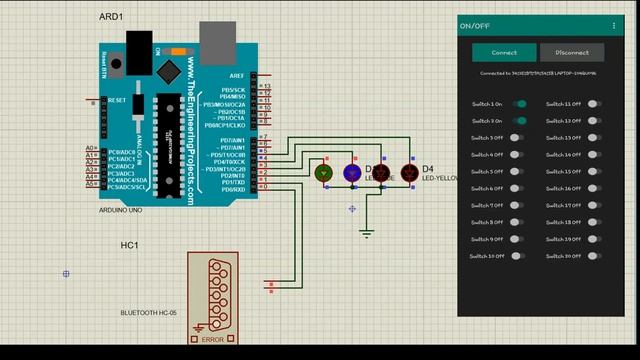The height and width of the screenshot is (360, 640).
Task: Select the Bluetooth HC-05 connector component
Action: [213, 298]
